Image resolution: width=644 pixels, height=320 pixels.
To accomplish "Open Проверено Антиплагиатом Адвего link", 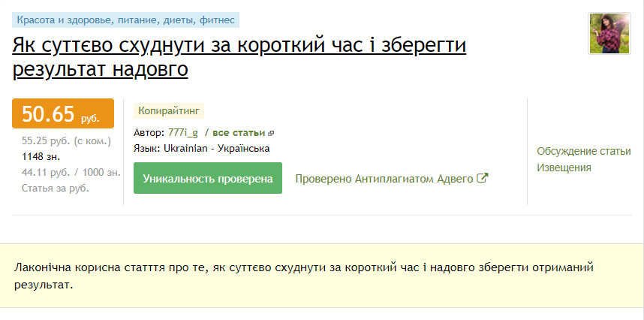I will [x=384, y=179].
